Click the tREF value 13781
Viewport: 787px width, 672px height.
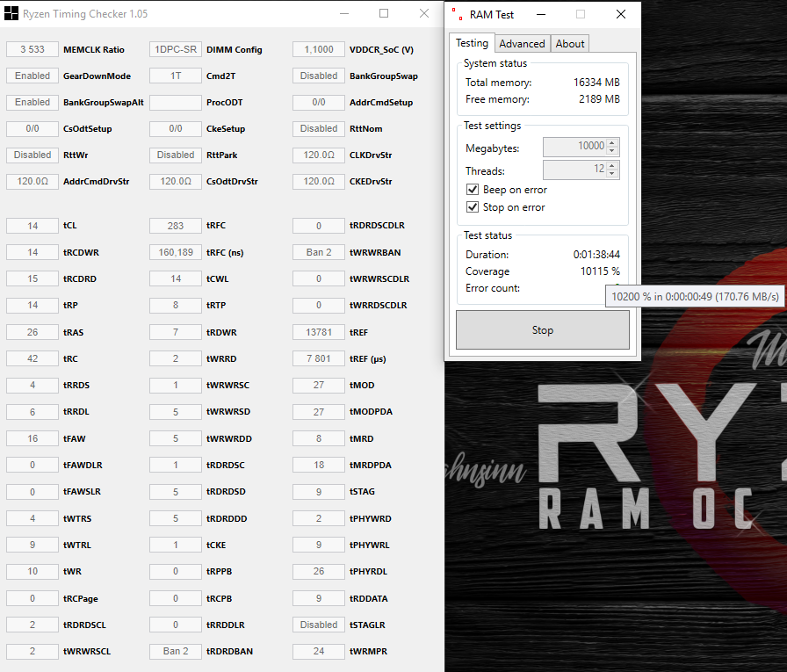coord(319,332)
